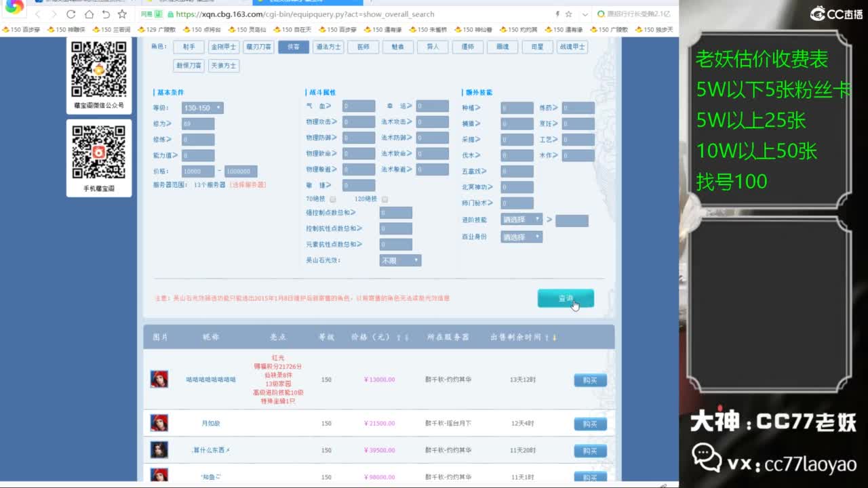Click 购买 for the ¥13000.00 listing
This screenshot has width=868, height=488.
(590, 380)
